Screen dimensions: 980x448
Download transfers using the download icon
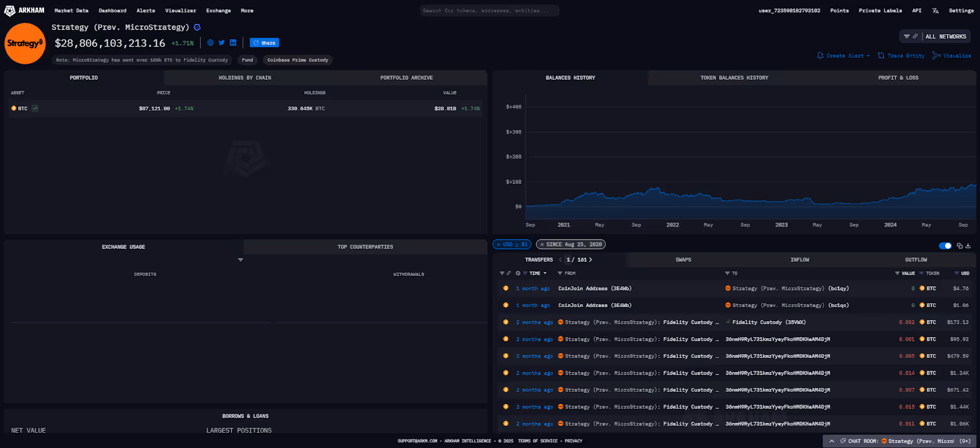point(968,246)
